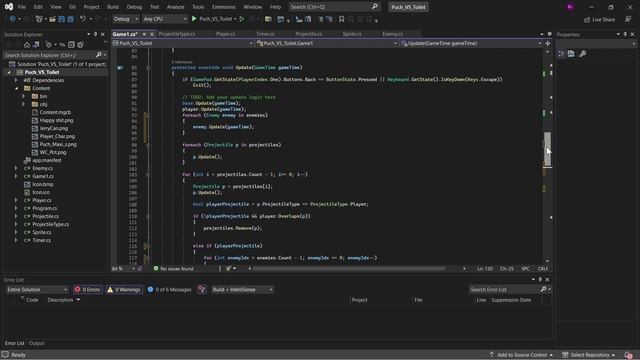640x360 pixels.
Task: Select WC_Pot.png in Solution Explorer
Action: point(53,152)
